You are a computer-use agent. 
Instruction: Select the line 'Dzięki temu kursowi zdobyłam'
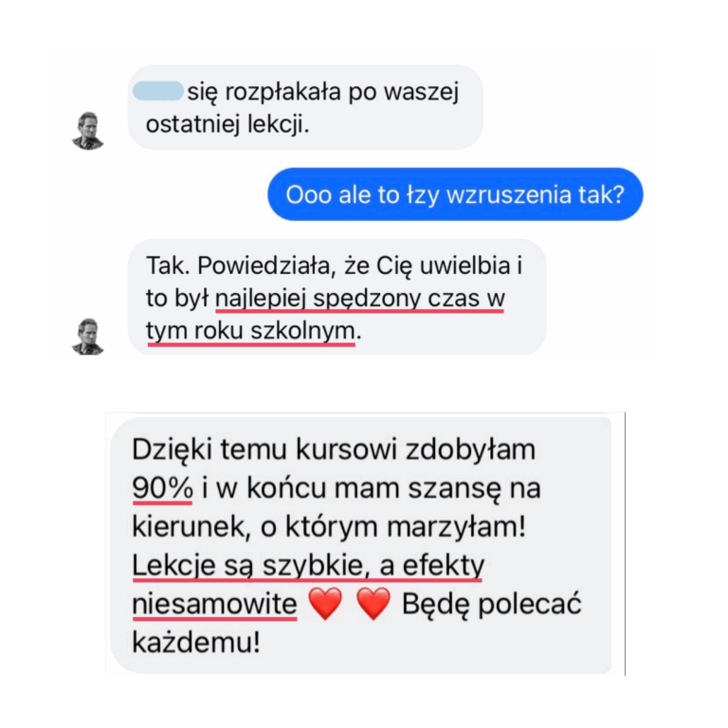point(334,449)
